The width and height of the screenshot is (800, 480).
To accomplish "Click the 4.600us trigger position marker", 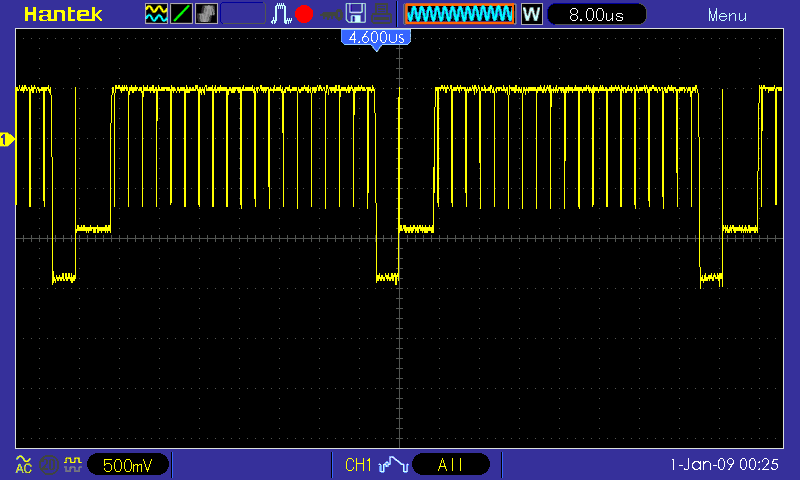I will 376,39.
